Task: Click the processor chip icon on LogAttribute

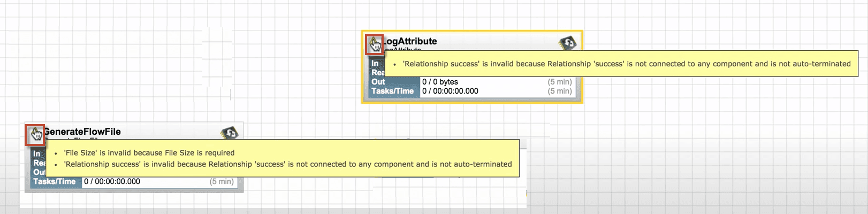Action: pyautogui.click(x=567, y=43)
